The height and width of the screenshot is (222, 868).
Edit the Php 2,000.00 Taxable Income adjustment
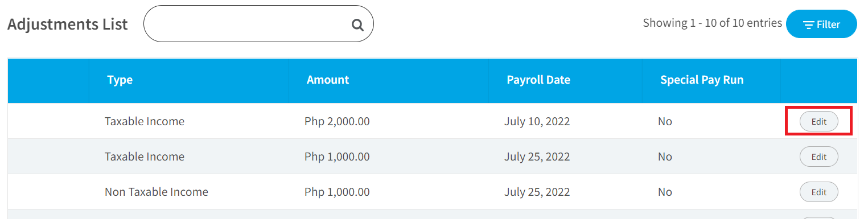(x=818, y=121)
